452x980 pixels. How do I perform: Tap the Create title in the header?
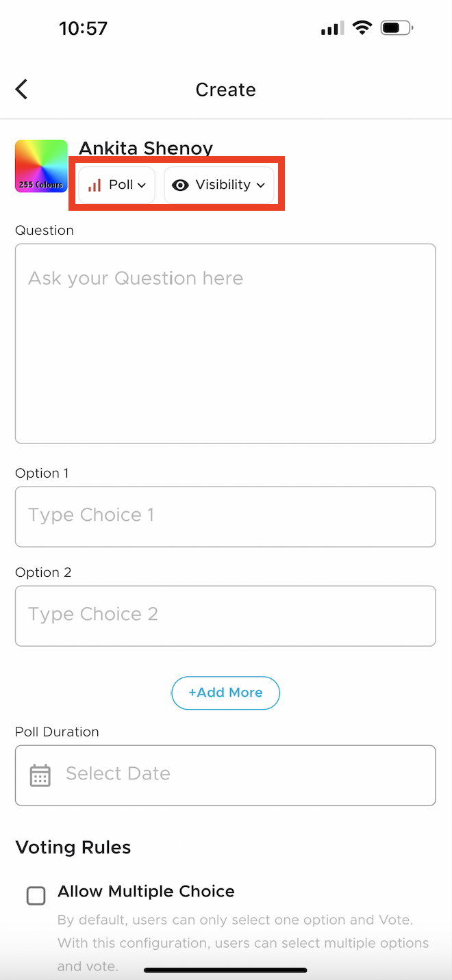(x=225, y=89)
